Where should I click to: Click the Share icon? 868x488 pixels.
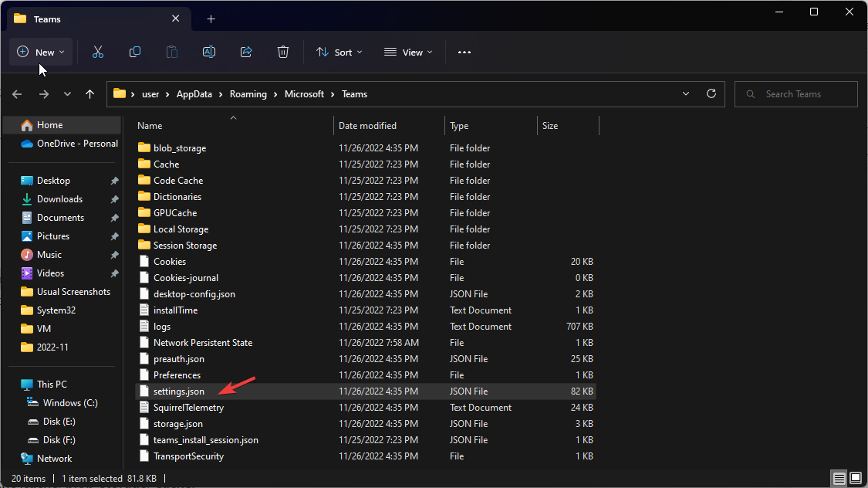(x=246, y=52)
